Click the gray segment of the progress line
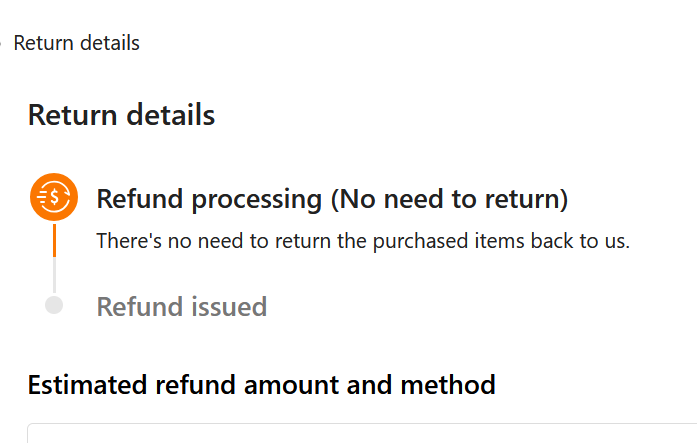Screen dimensions: 697x443 click(x=54, y=275)
